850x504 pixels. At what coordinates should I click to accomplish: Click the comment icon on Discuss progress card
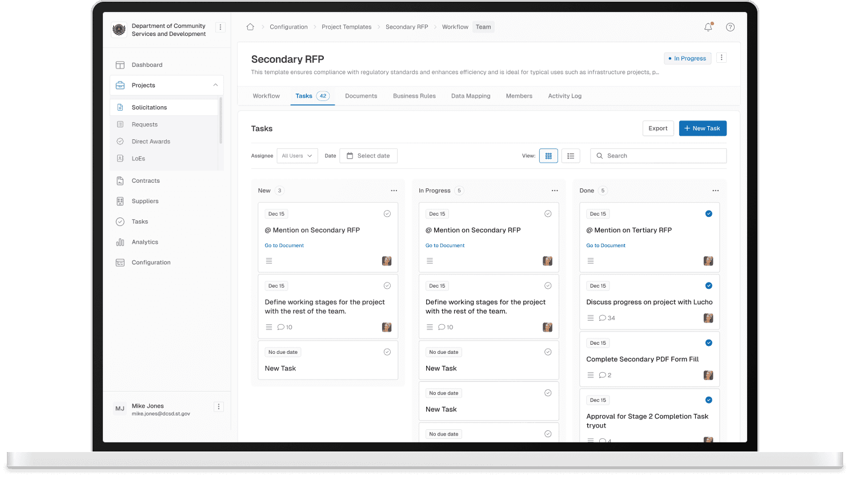602,318
